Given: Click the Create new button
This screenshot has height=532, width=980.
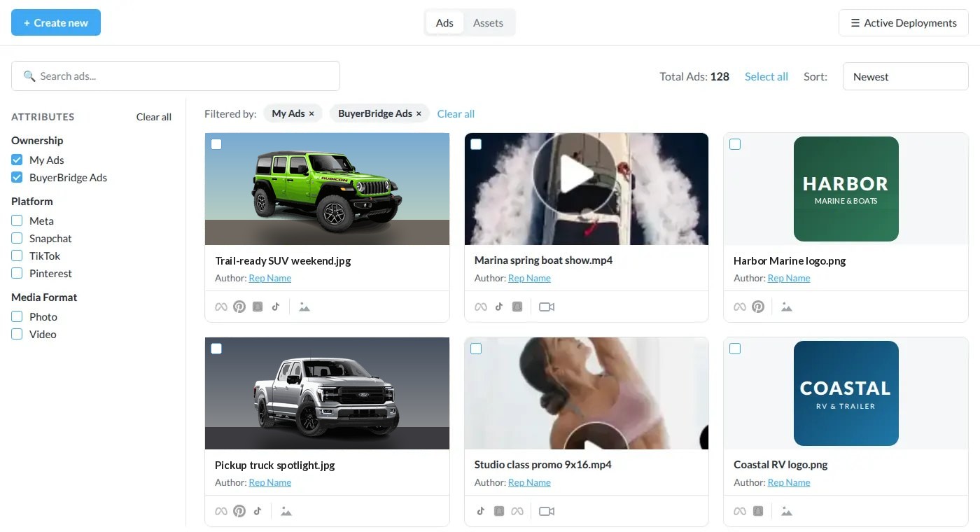Looking at the screenshot, I should click(x=56, y=22).
